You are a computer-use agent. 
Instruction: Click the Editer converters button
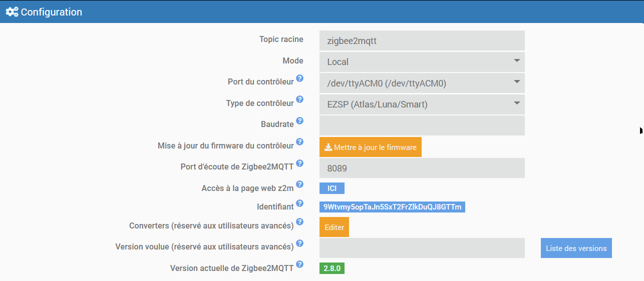click(x=334, y=227)
